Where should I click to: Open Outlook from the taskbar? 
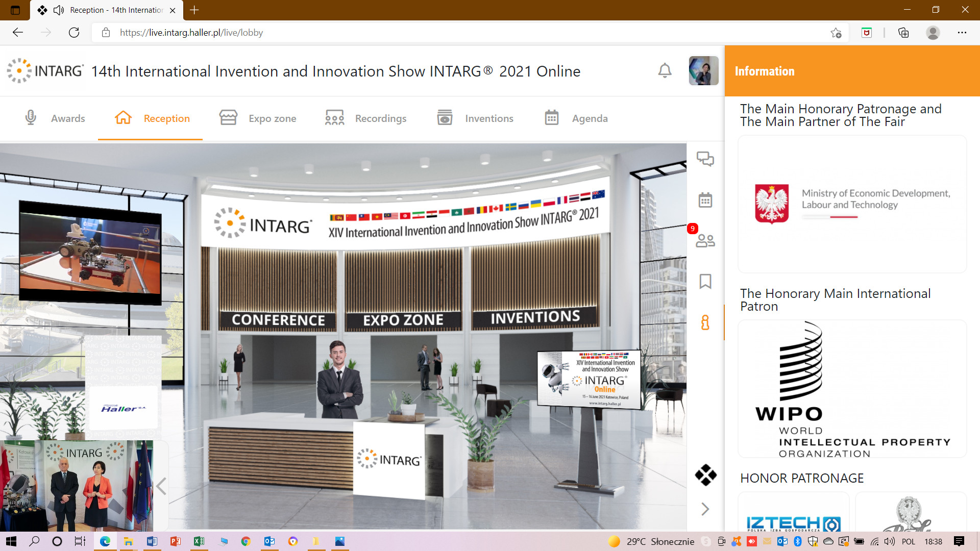tap(269, 541)
